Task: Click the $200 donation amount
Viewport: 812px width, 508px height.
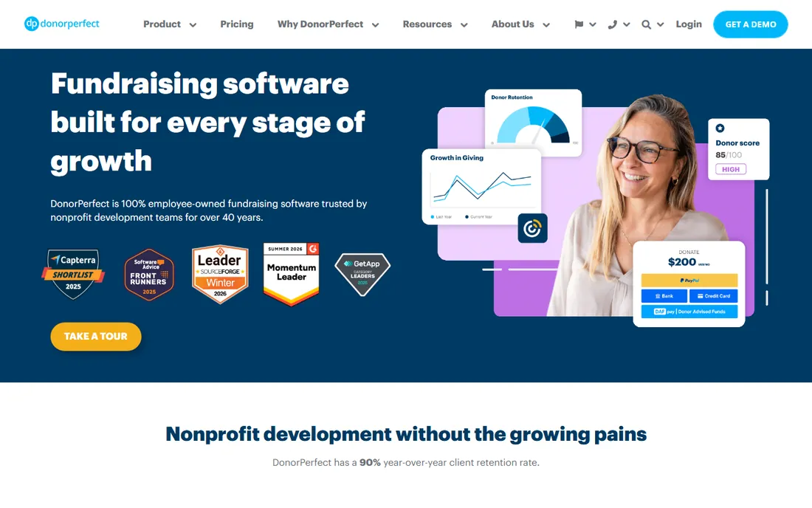Action: click(682, 262)
